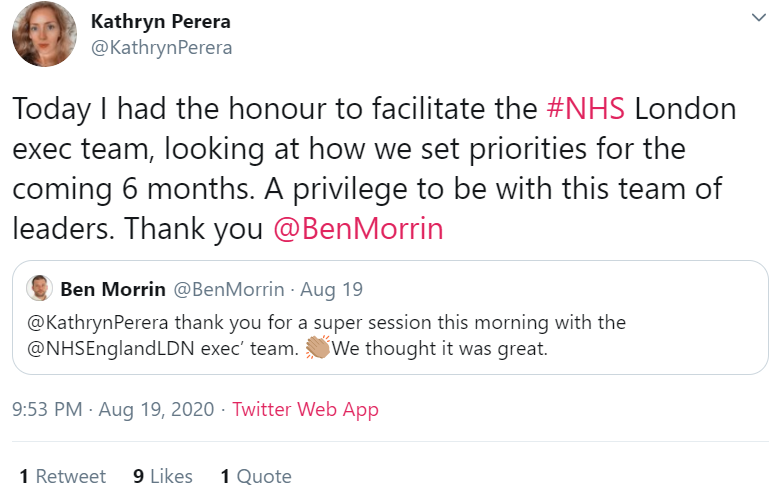Open the Twitter Web App source link
Viewport: 779px width, 500px height.
coord(305,410)
